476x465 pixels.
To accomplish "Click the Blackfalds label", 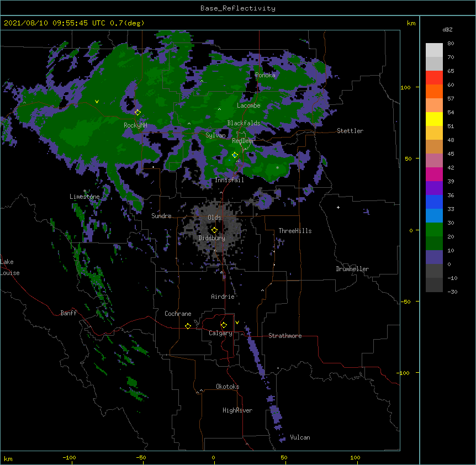I will point(244,123).
